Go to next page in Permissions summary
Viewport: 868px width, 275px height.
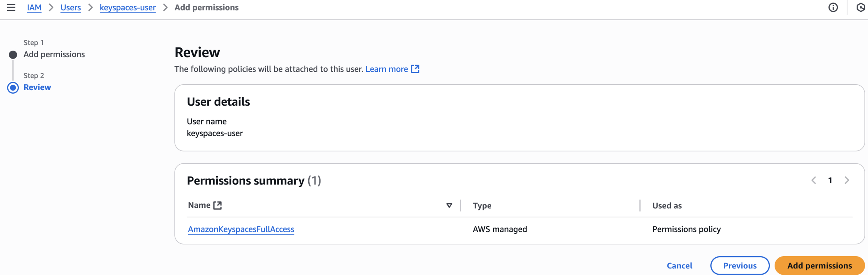point(847,180)
